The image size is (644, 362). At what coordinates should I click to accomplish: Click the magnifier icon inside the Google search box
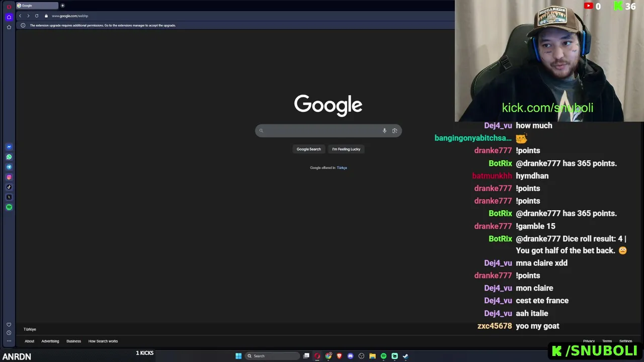tap(261, 131)
